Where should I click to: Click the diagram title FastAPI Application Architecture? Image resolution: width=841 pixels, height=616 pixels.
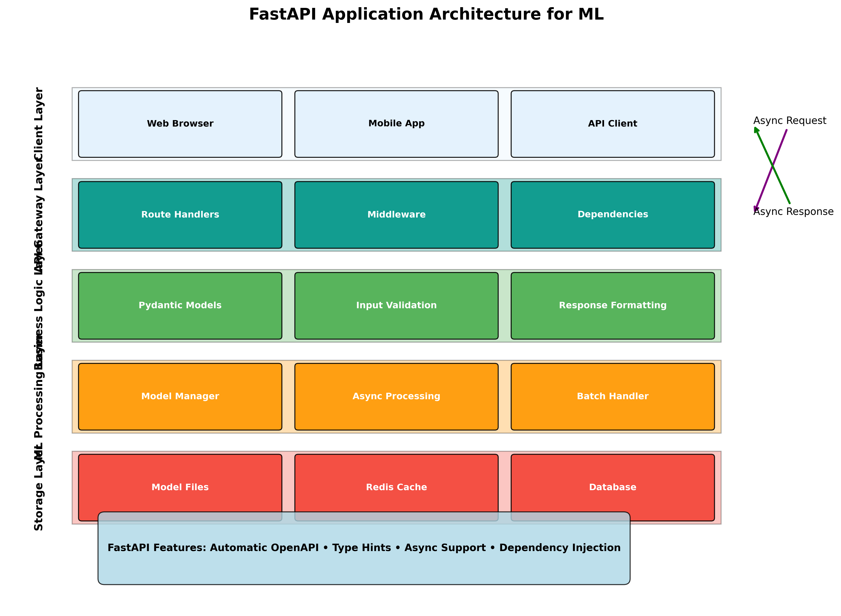426,15
